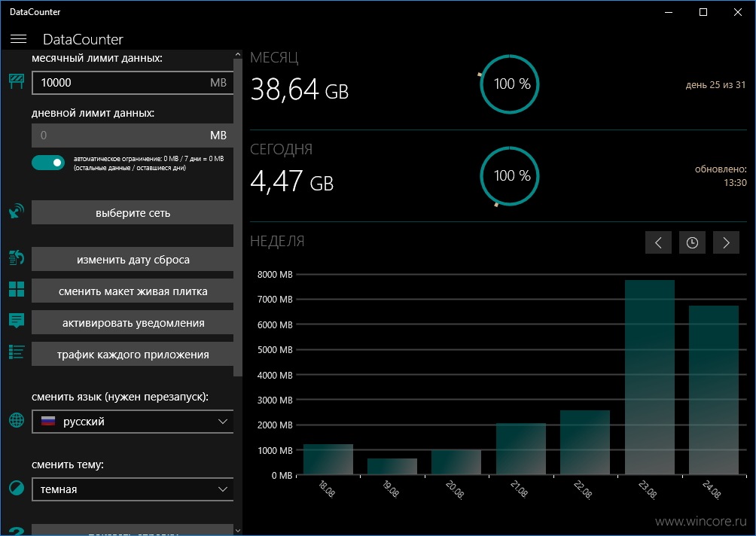Minimize the DataCounter window
The image size is (756, 536).
tap(668, 12)
